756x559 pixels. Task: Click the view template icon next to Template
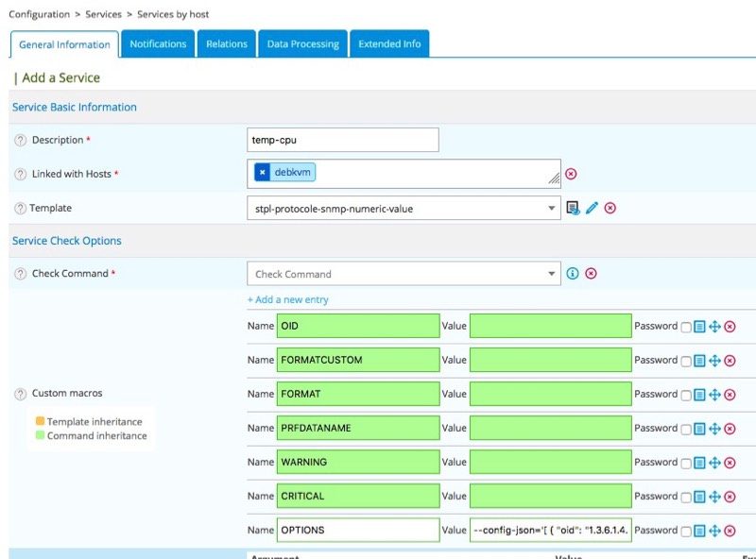coord(573,208)
